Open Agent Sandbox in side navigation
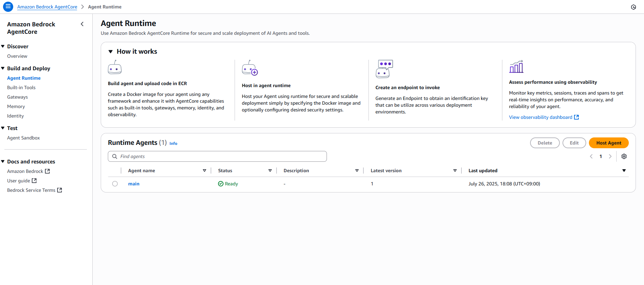 point(23,138)
